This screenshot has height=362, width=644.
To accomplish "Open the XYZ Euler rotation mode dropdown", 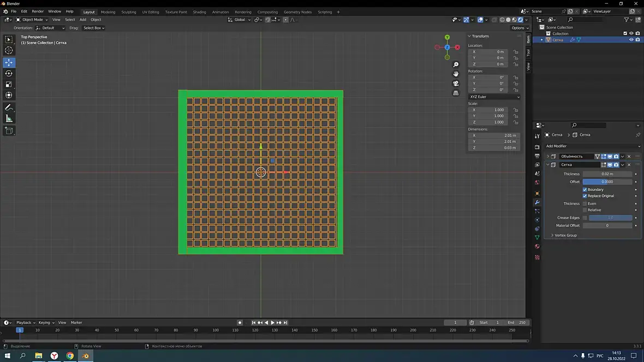I will (494, 97).
